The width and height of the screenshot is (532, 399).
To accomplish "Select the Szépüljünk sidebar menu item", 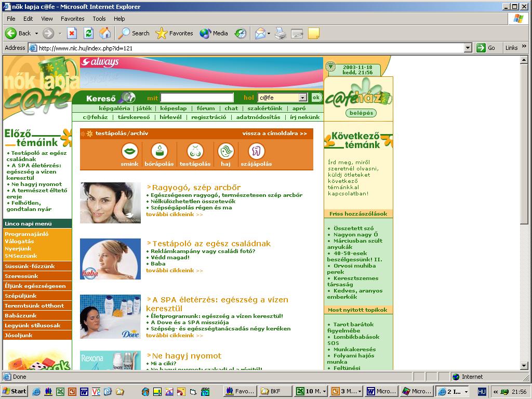I will tap(37, 296).
